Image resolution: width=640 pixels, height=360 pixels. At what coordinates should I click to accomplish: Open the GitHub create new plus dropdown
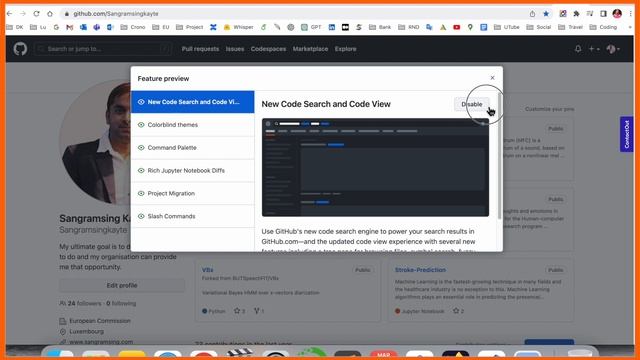594,49
